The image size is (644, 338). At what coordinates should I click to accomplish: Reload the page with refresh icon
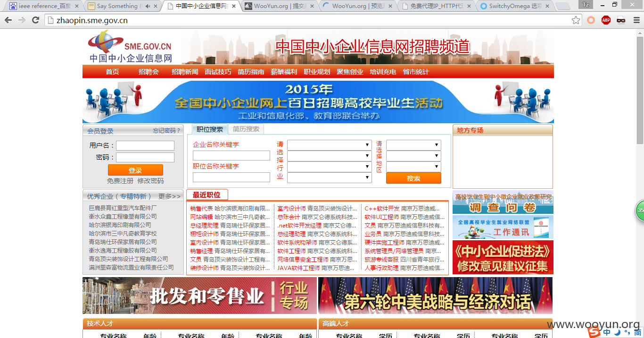(35, 20)
